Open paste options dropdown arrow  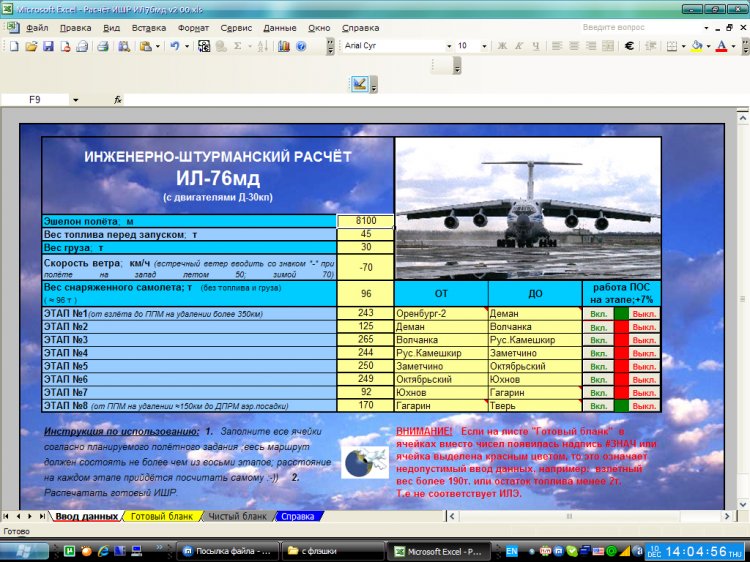[x=157, y=46]
